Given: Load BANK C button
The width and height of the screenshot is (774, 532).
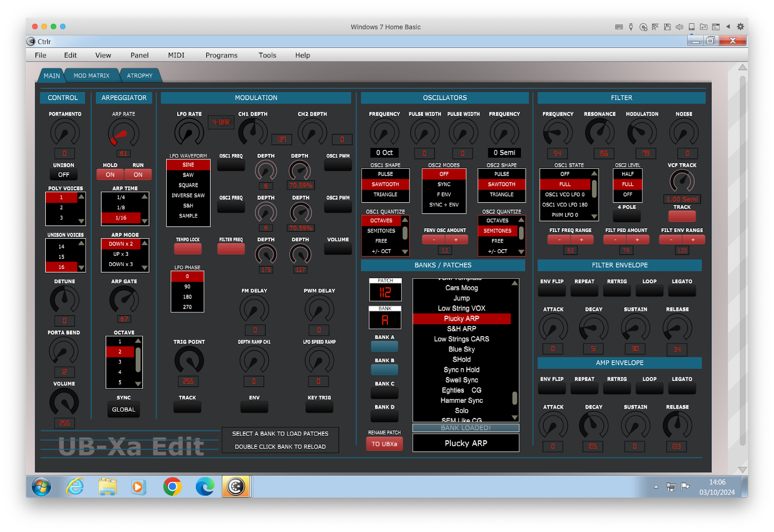Looking at the screenshot, I should click(x=385, y=393).
